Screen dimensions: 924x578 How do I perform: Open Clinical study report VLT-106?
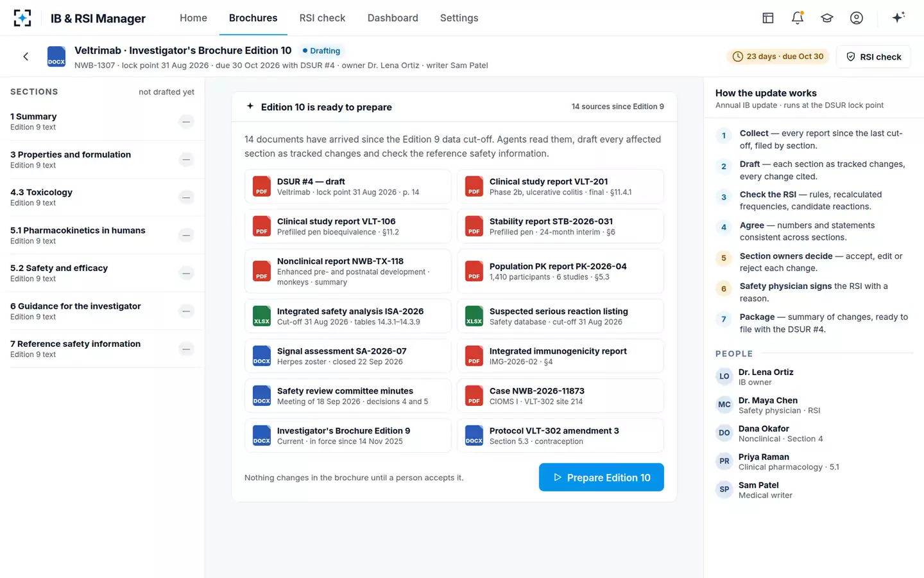(348, 226)
